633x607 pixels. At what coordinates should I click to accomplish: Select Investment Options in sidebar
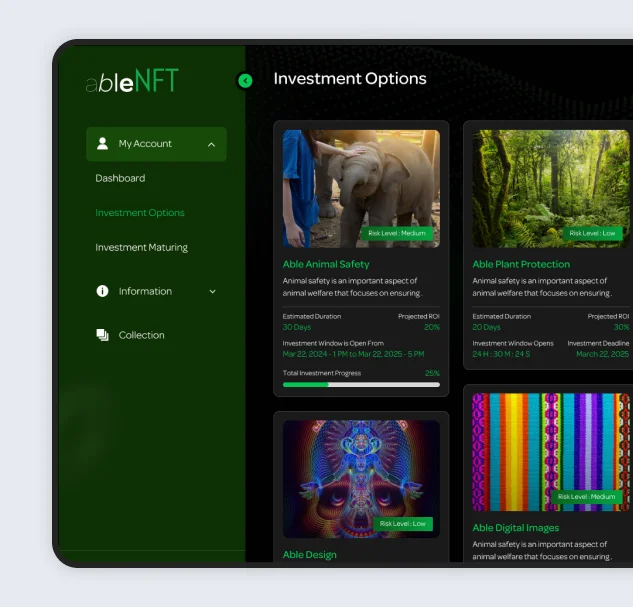coord(140,213)
